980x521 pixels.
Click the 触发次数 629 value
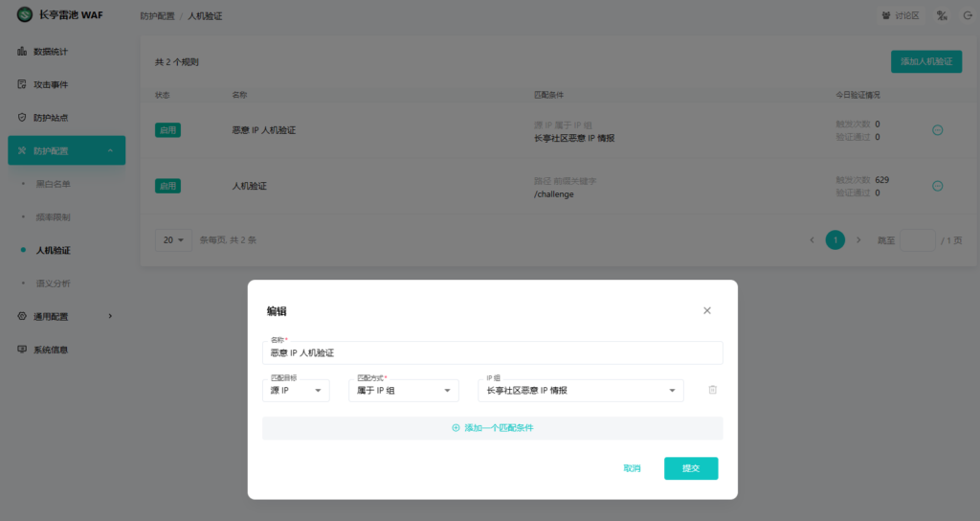coord(881,179)
